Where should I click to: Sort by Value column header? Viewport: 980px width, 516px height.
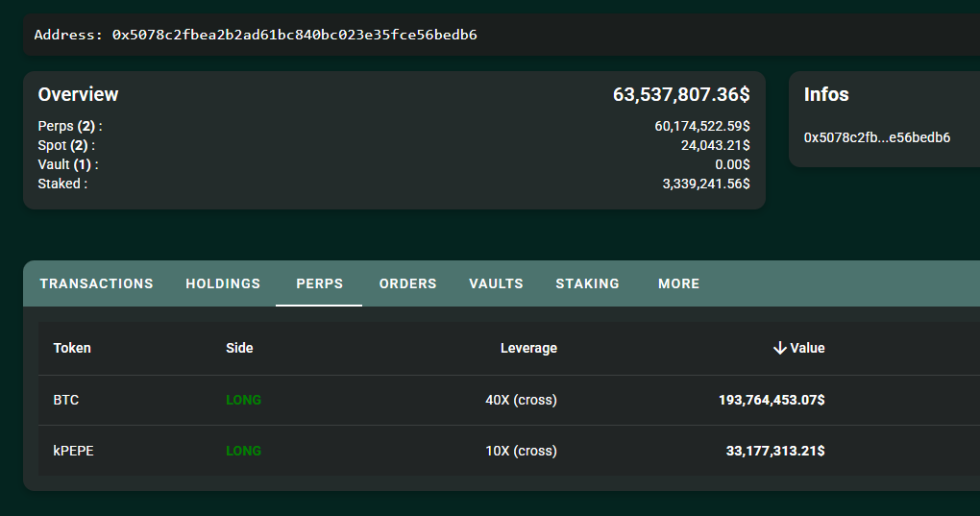coord(807,348)
